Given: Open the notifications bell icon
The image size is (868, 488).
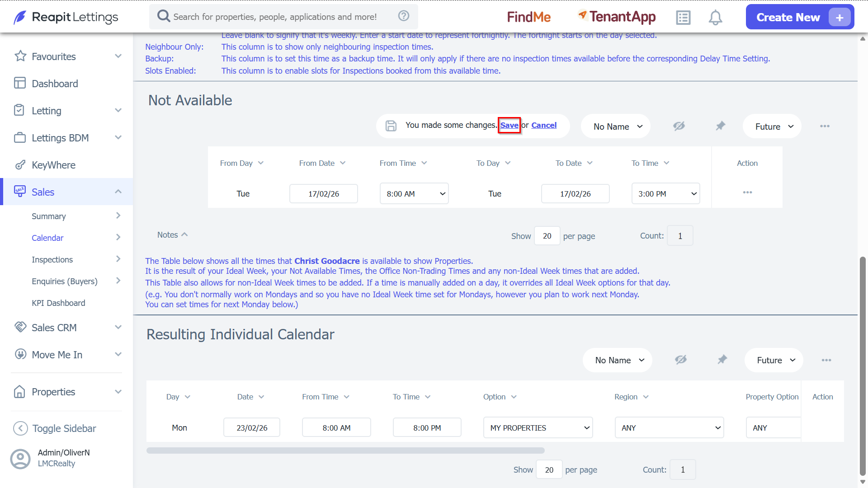Looking at the screenshot, I should click(715, 18).
